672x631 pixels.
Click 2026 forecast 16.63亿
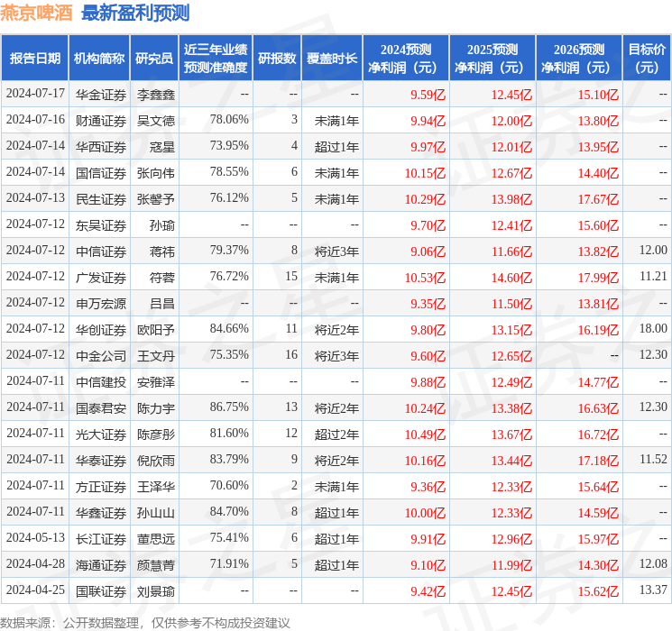tap(598, 408)
